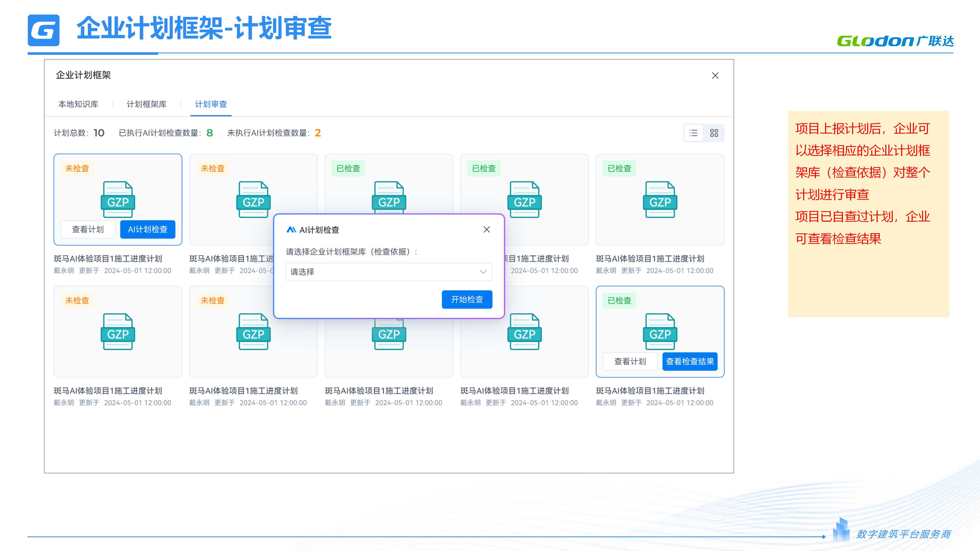Close the 企业计划框架 window
Screen dimensions: 980x551
point(715,76)
